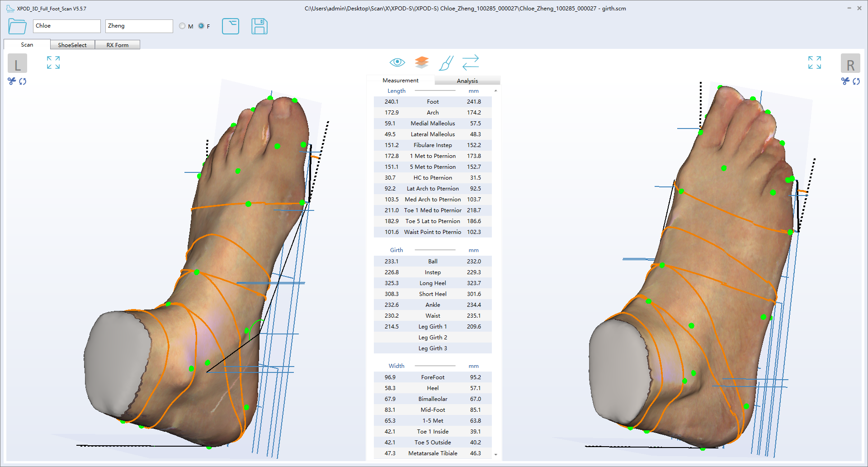868x467 pixels.
Task: Open the RX Form tab
Action: 118,45
